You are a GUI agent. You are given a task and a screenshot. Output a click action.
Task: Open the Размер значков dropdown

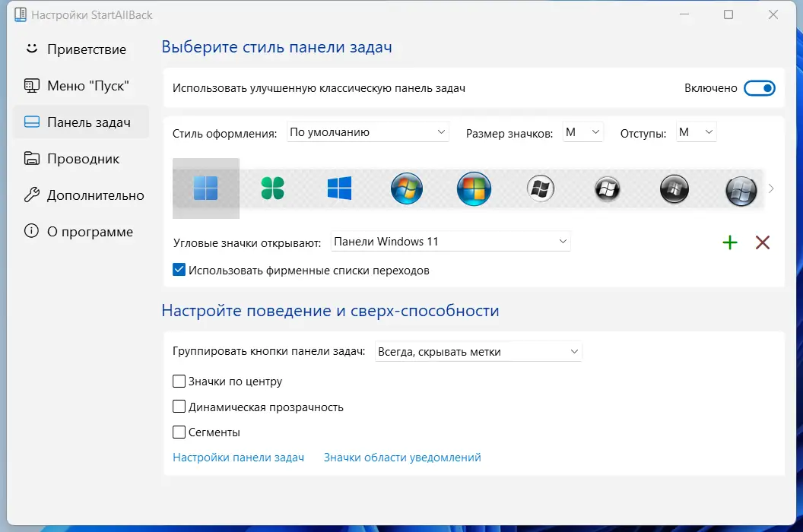(x=582, y=131)
